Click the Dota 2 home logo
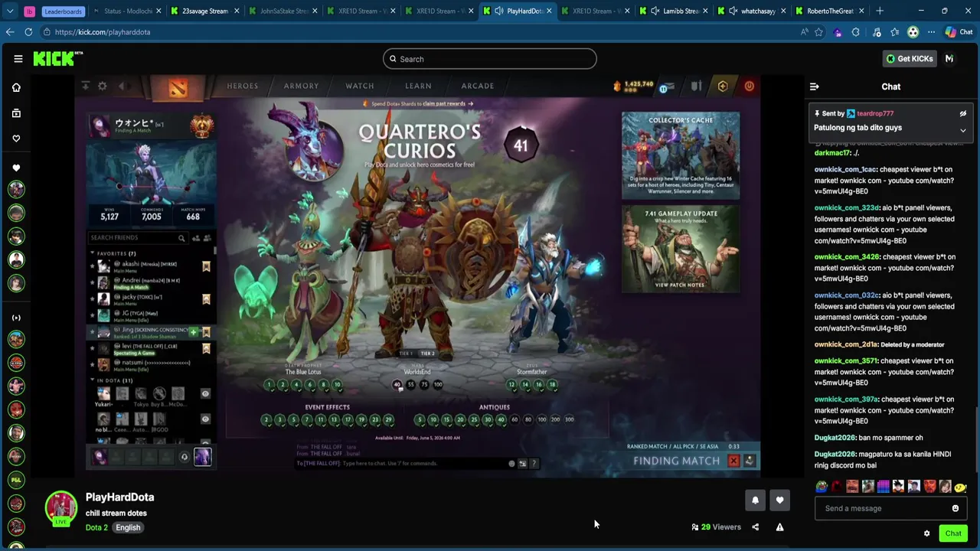980x551 pixels. coord(178,88)
